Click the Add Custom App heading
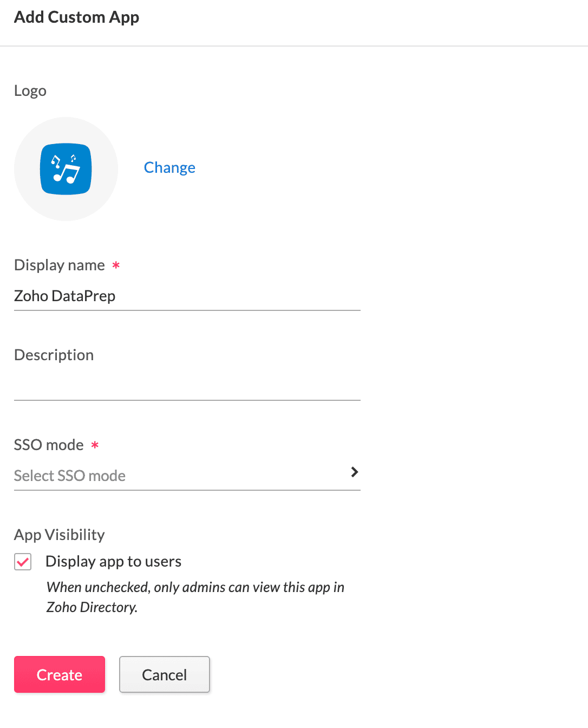Image resolution: width=588 pixels, height=728 pixels. [x=76, y=17]
